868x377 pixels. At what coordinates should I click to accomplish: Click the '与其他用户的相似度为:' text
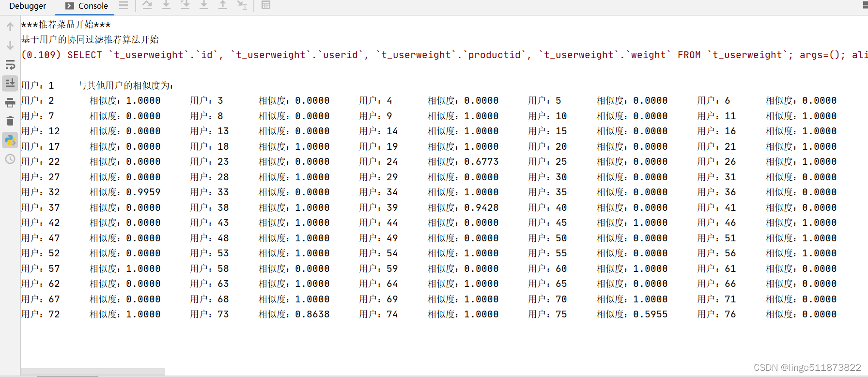coord(126,85)
